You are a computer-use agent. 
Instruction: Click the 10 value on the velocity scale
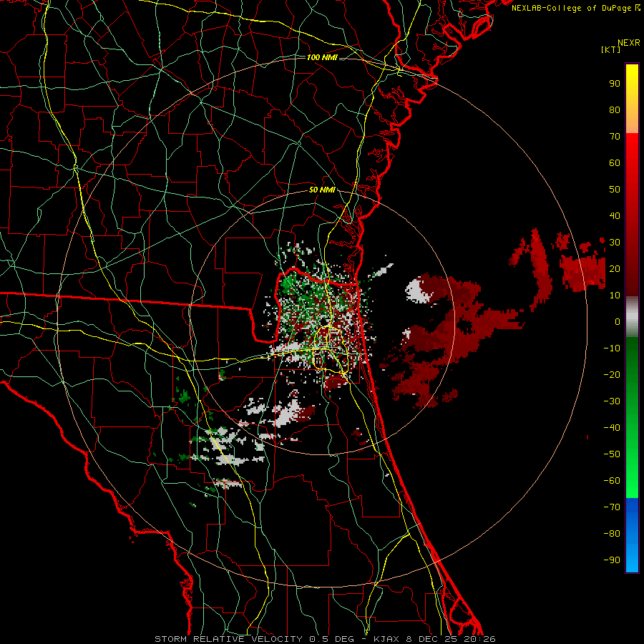coord(615,296)
